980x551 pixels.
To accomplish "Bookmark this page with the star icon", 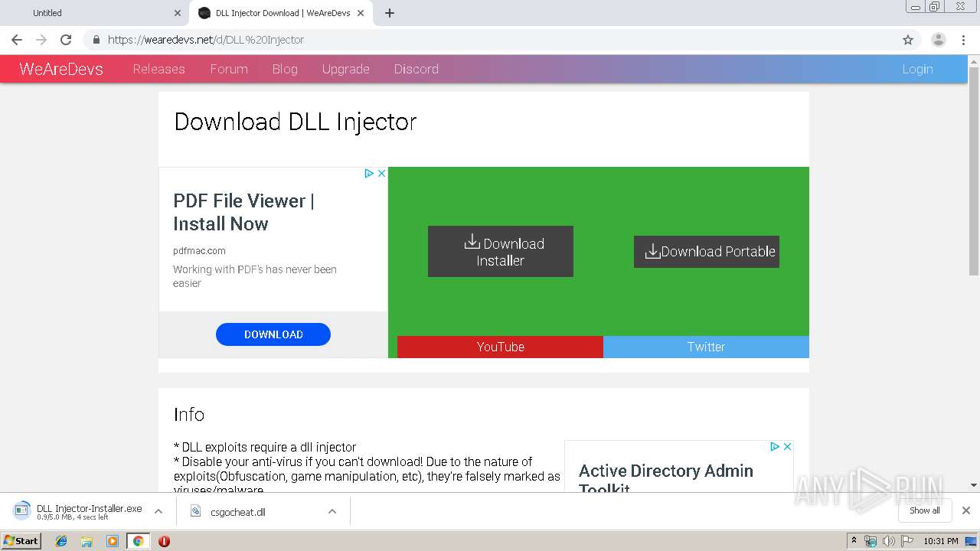I will (x=908, y=40).
